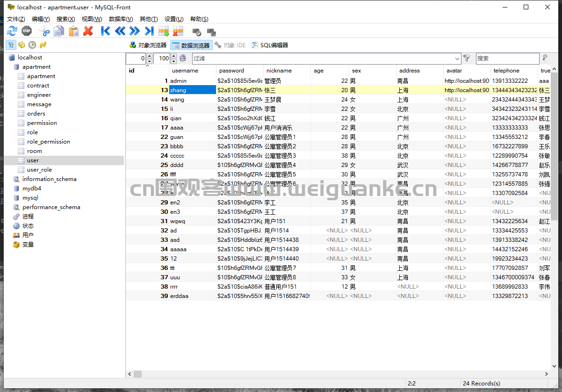Open the 编辑 menu

(41, 19)
